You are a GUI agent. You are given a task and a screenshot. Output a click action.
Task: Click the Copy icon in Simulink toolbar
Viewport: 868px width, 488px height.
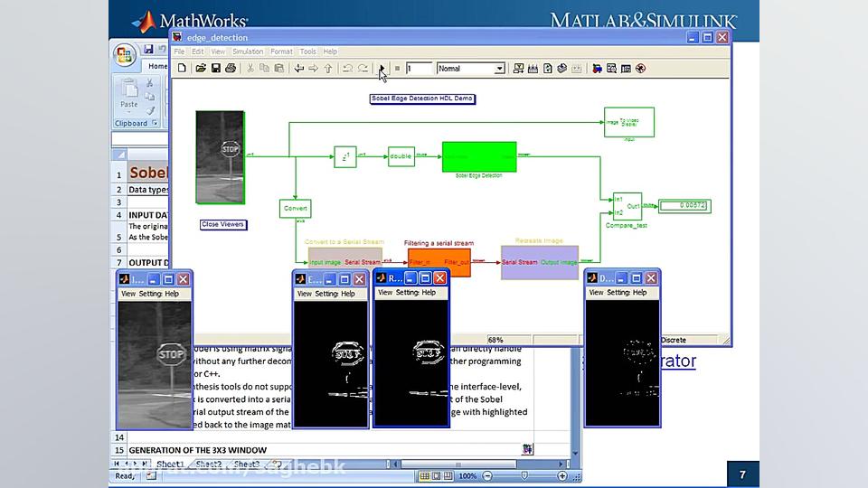(x=265, y=68)
